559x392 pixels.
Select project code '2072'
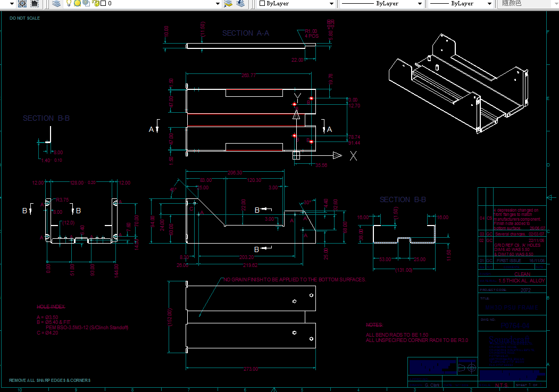pyautogui.click(x=525, y=290)
